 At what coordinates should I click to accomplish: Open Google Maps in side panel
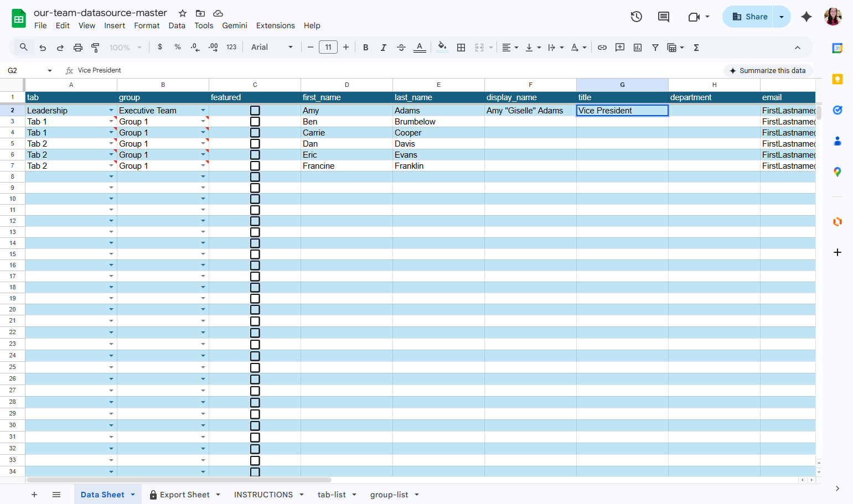click(x=838, y=172)
